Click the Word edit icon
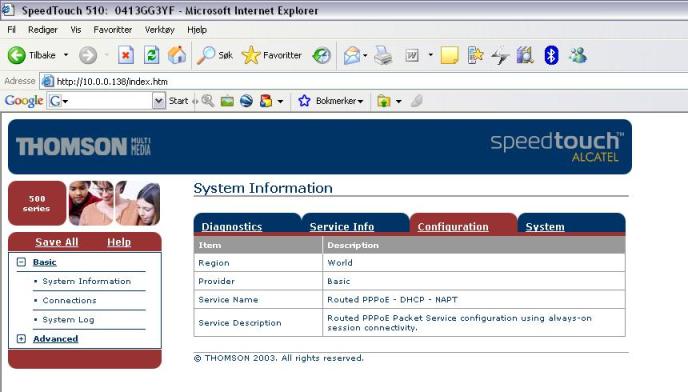 [x=412, y=55]
